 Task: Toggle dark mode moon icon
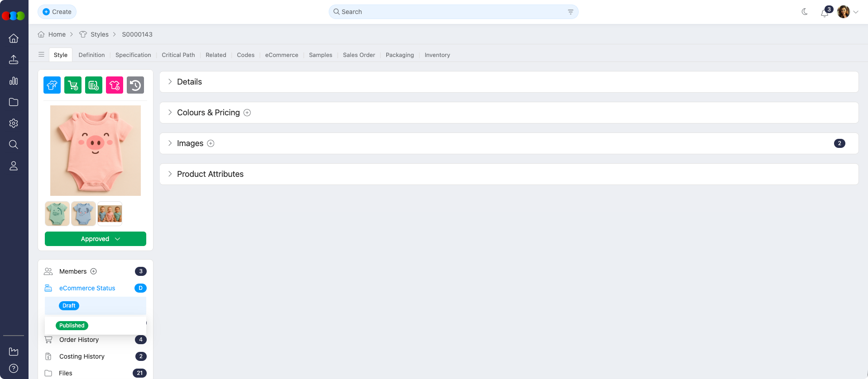click(x=805, y=12)
